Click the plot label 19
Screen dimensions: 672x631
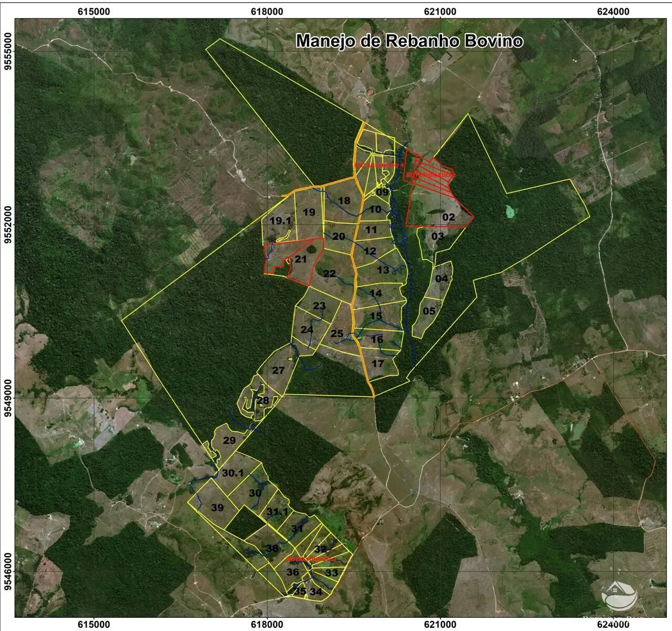(x=309, y=212)
